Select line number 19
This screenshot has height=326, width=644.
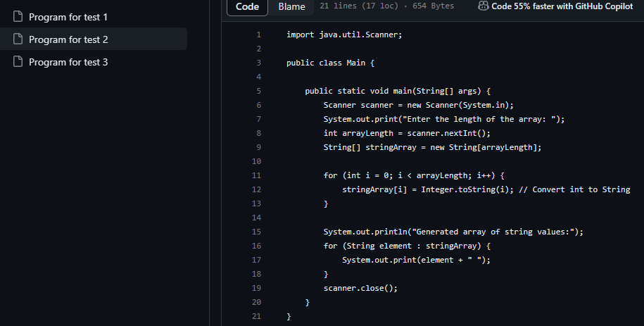256,288
